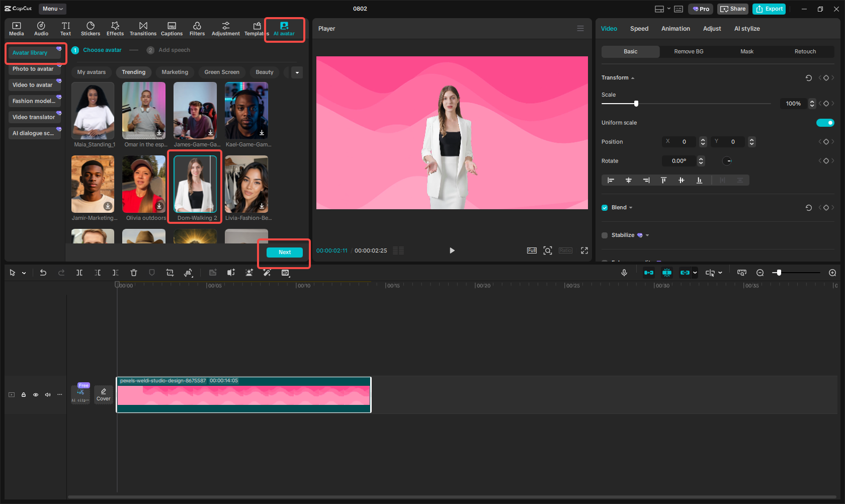Open the Remove BG tab

(x=688, y=51)
